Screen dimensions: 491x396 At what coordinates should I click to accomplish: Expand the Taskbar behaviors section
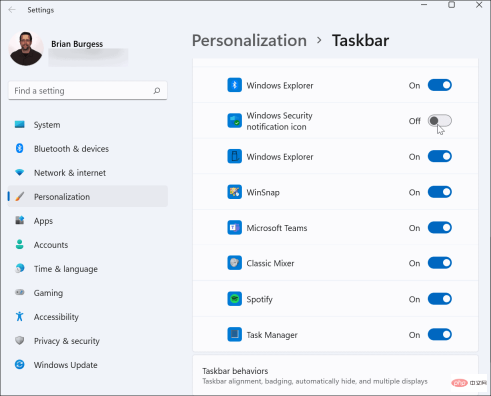coord(335,375)
